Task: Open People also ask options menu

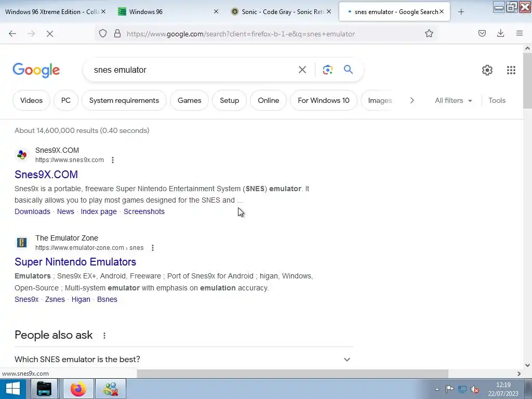Action: coord(104,336)
